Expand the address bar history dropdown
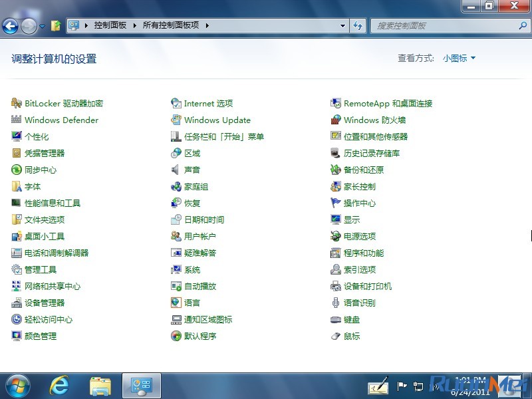 point(342,25)
